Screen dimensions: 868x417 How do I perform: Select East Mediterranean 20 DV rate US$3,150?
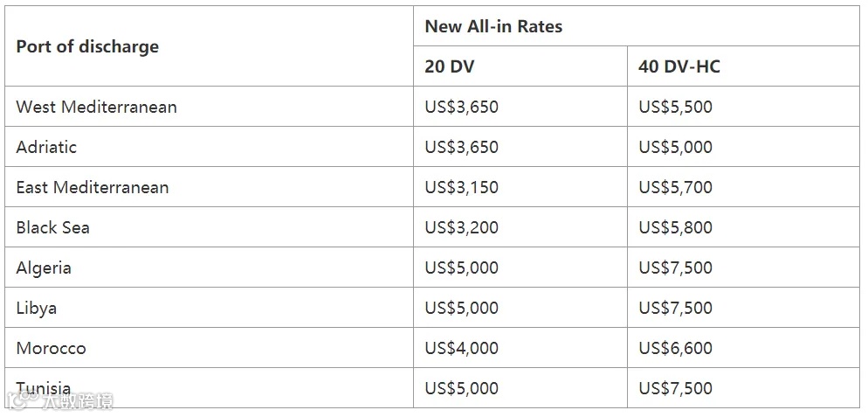[x=461, y=187]
